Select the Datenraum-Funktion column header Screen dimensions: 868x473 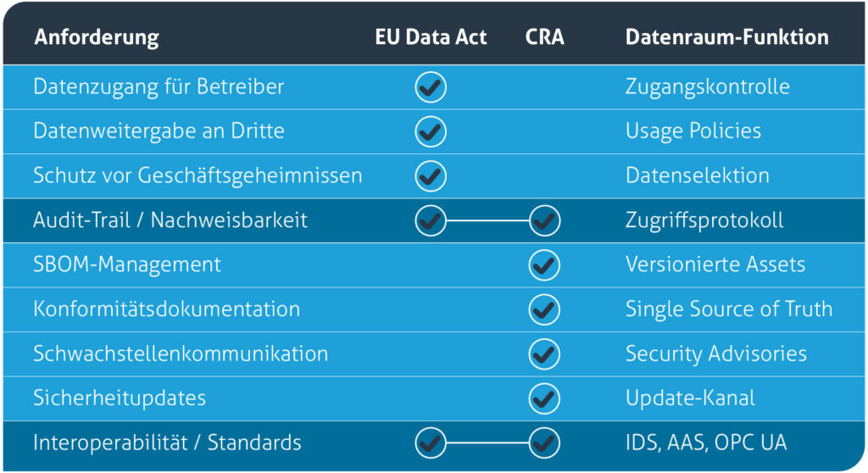click(x=726, y=37)
